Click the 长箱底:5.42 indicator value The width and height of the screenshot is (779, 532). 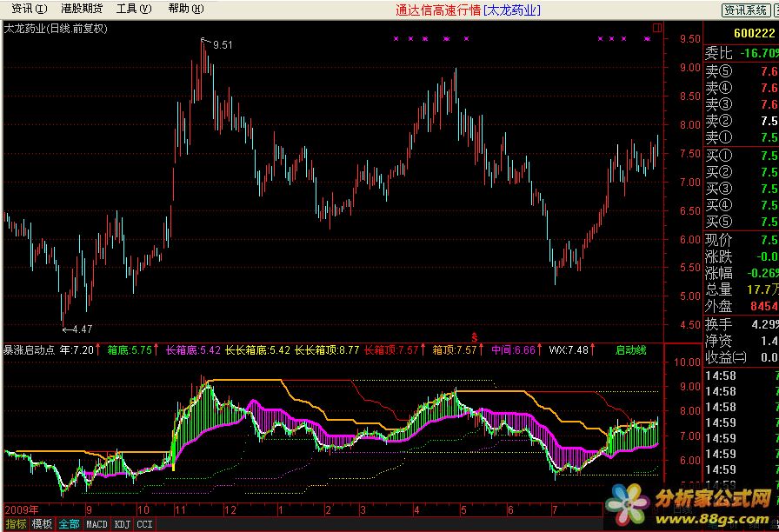[193, 350]
